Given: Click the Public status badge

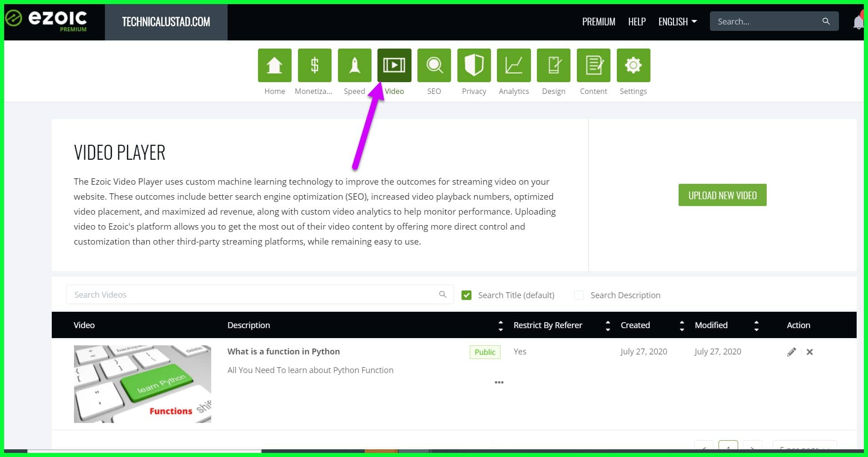Looking at the screenshot, I should click(485, 352).
